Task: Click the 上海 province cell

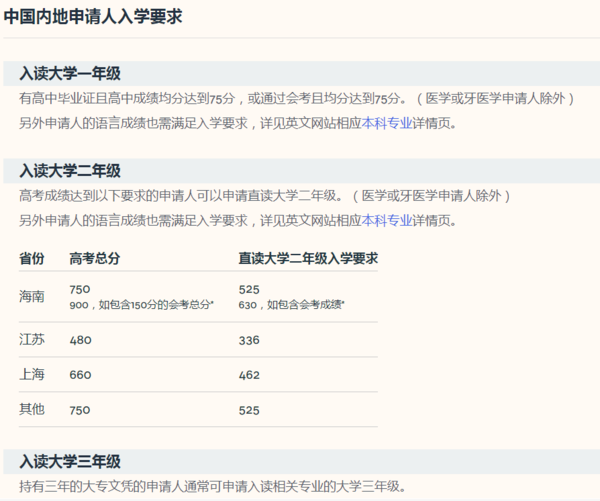Action: (32, 374)
